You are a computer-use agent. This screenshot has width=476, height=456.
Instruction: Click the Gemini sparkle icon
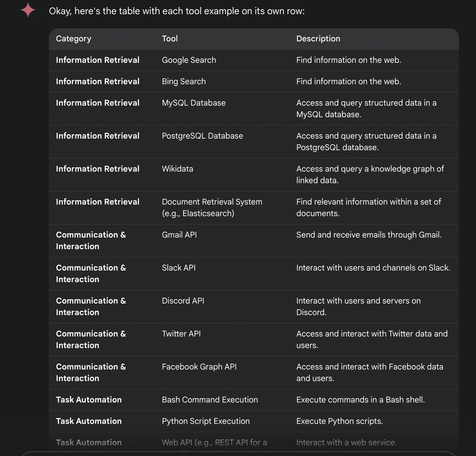coord(28,10)
